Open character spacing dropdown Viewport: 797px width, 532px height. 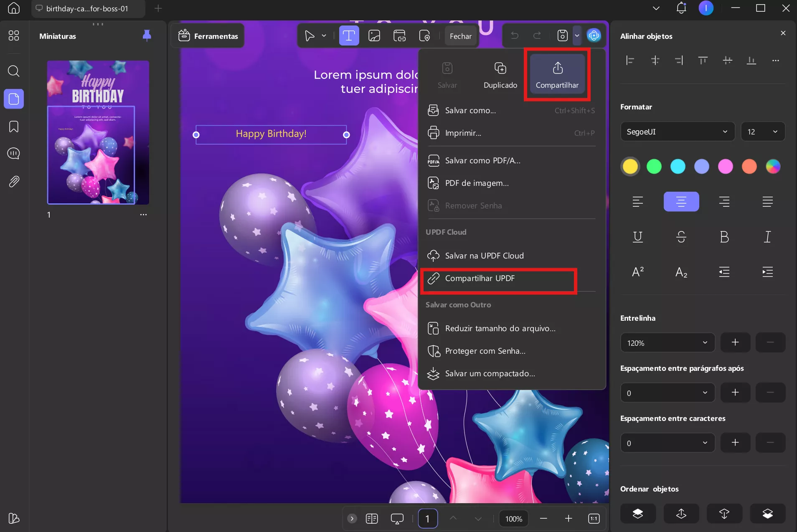pos(668,443)
